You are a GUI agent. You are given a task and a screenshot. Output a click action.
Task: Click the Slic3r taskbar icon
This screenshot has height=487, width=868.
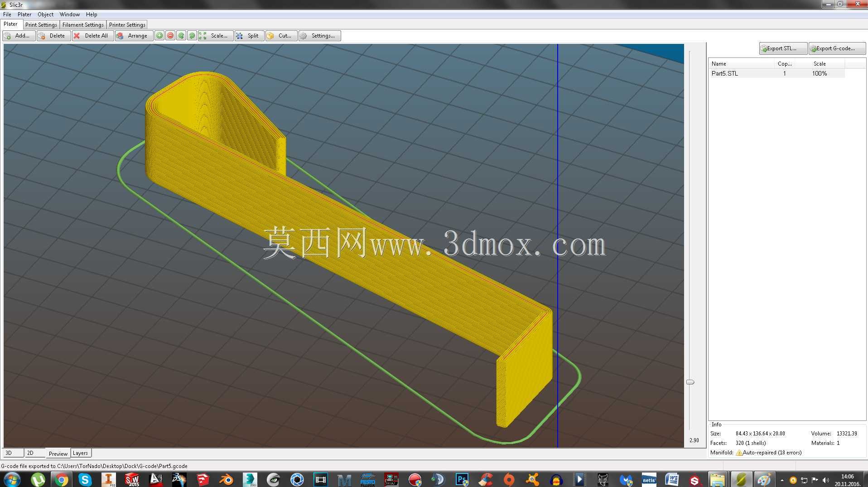[x=741, y=480]
